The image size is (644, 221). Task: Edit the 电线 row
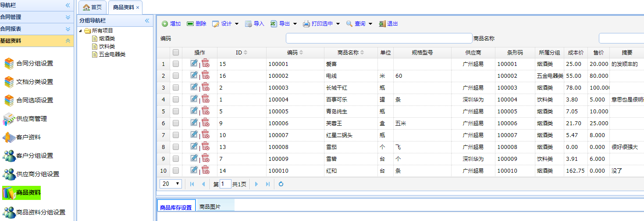194,75
